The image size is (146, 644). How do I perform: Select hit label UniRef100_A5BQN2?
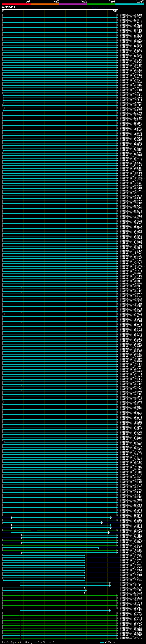click(x=131, y=306)
